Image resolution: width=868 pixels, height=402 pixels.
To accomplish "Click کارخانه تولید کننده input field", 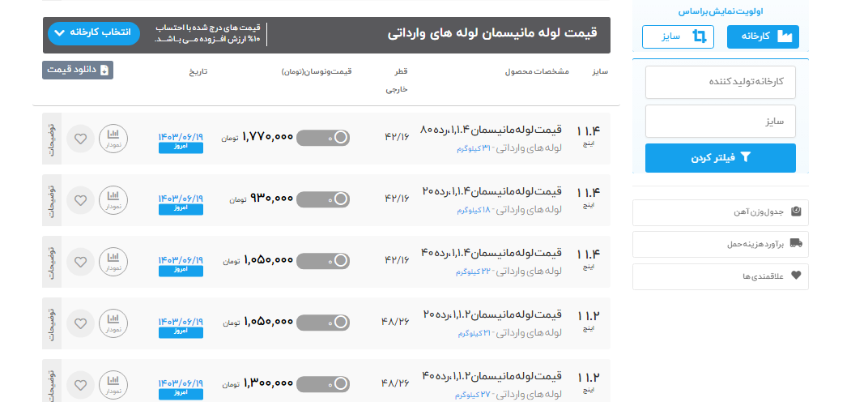I will point(720,82).
